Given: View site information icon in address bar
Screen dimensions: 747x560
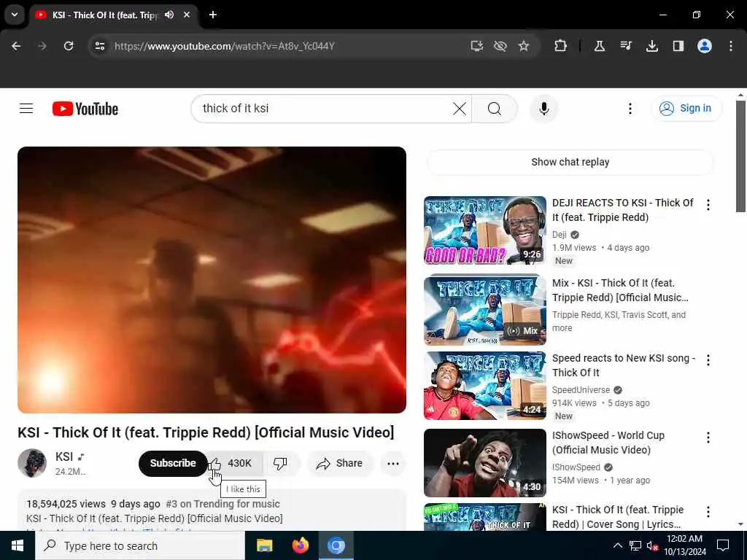Looking at the screenshot, I should tap(99, 46).
